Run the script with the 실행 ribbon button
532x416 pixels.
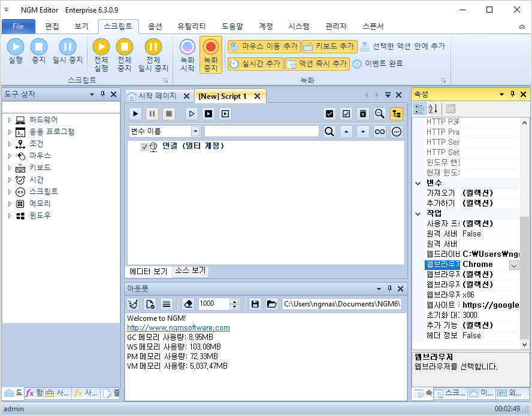pyautogui.click(x=16, y=51)
